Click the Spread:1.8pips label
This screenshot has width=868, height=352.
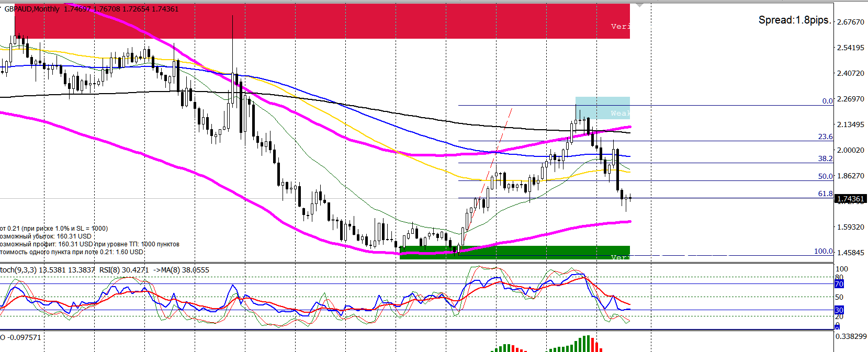pos(794,20)
